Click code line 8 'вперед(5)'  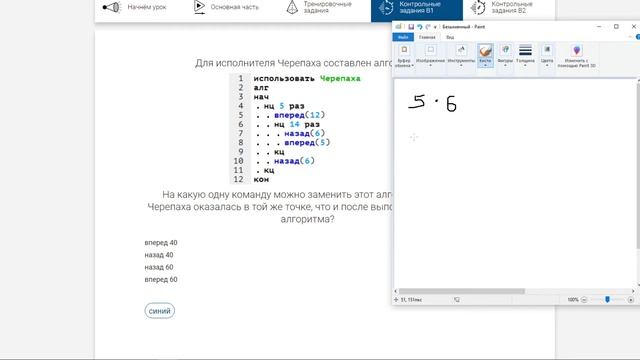pyautogui.click(x=307, y=142)
